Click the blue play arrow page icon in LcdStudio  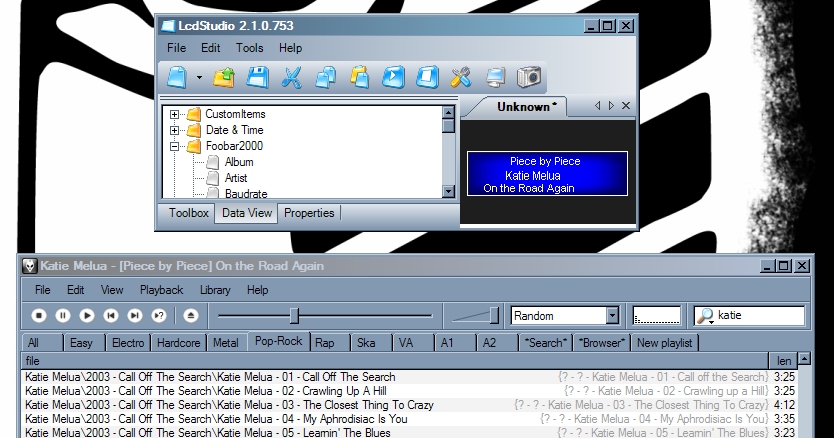click(394, 77)
